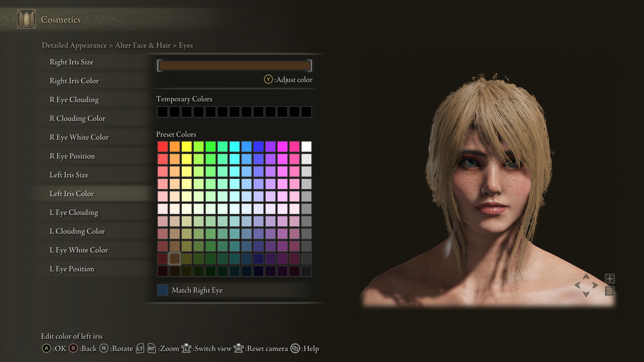Select the Right Iris Color menu entry
This screenshot has width=644, height=362.
pyautogui.click(x=74, y=81)
